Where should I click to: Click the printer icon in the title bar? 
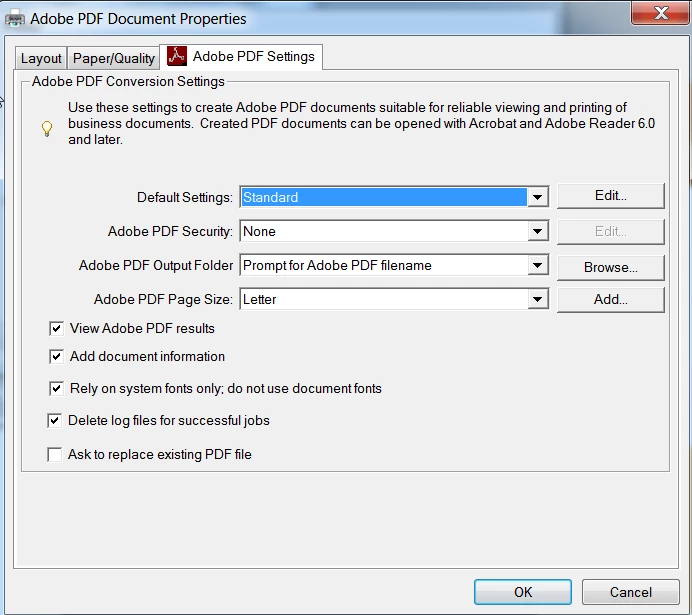coord(15,19)
